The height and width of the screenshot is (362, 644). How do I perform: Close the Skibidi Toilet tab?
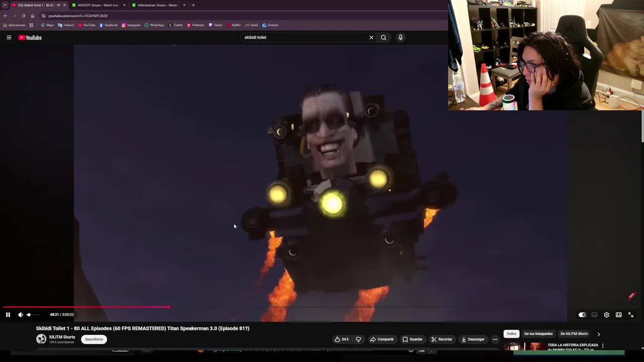64,5
